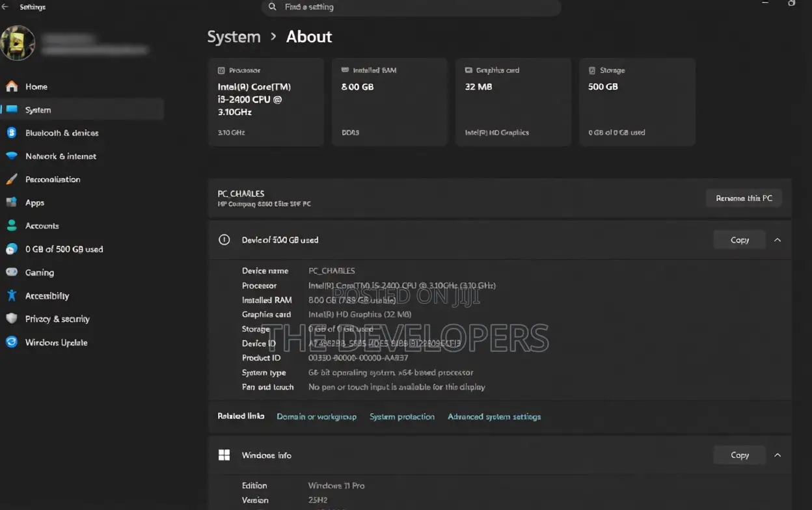Click the Privacy & security shield icon

(x=12, y=319)
